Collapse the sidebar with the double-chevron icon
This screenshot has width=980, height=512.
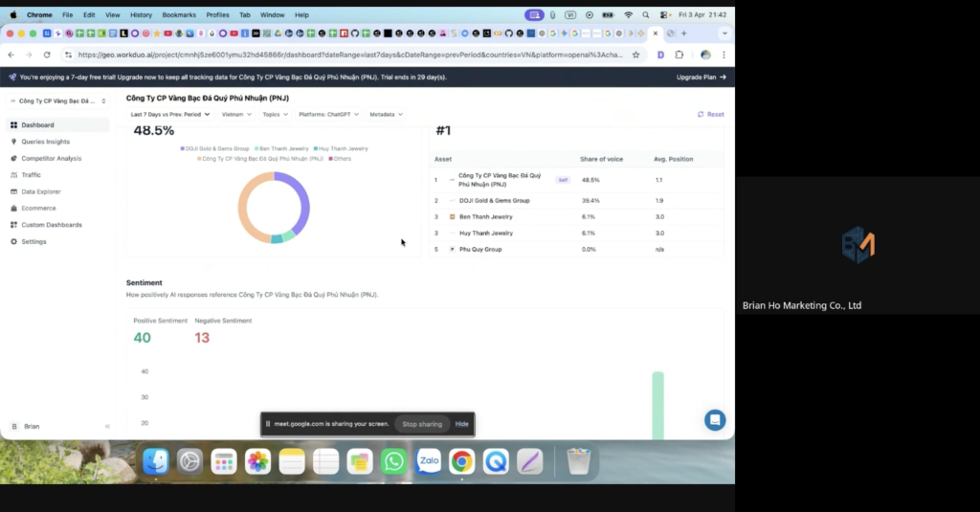(x=107, y=426)
